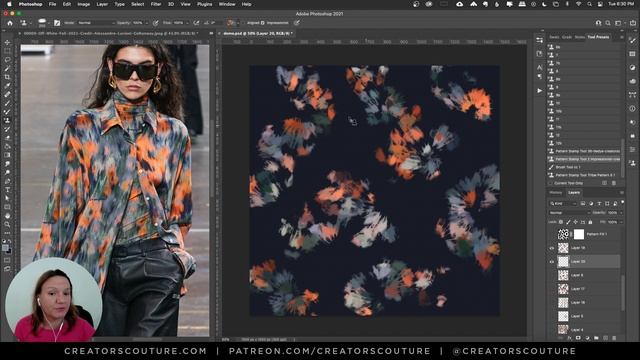
Task: Create a new layer
Action: click(x=605, y=338)
